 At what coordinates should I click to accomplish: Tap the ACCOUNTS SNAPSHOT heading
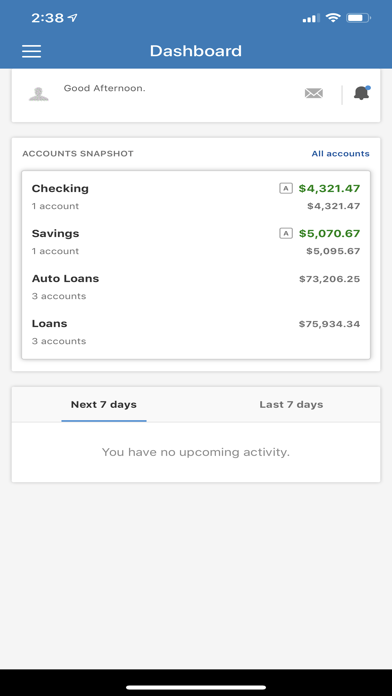click(x=78, y=154)
